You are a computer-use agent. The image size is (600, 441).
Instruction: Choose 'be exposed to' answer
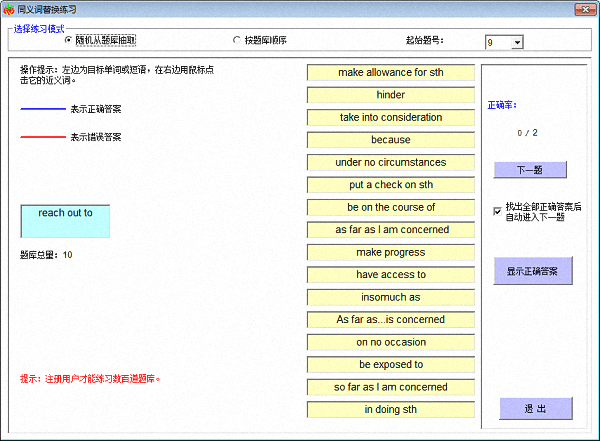pyautogui.click(x=390, y=365)
